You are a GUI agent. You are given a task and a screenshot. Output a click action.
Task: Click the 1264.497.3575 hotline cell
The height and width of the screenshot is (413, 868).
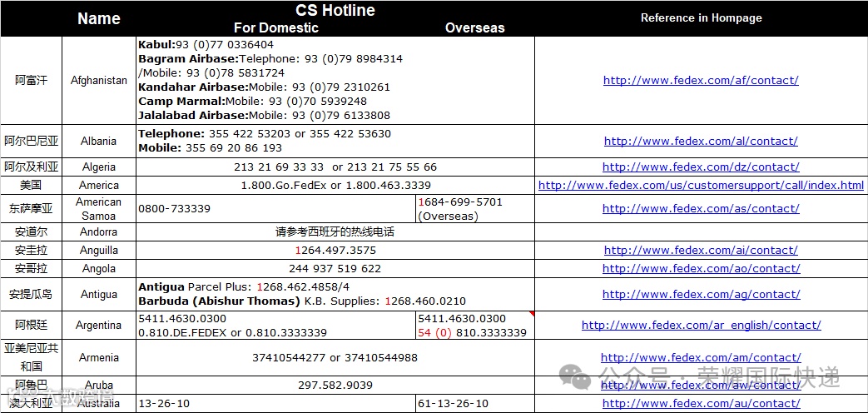coord(335,251)
